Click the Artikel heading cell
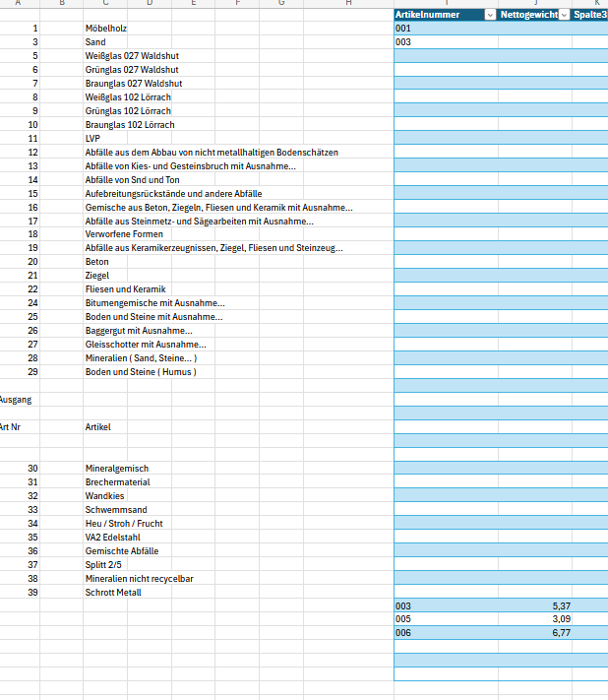This screenshot has width=608, height=700. click(98, 427)
